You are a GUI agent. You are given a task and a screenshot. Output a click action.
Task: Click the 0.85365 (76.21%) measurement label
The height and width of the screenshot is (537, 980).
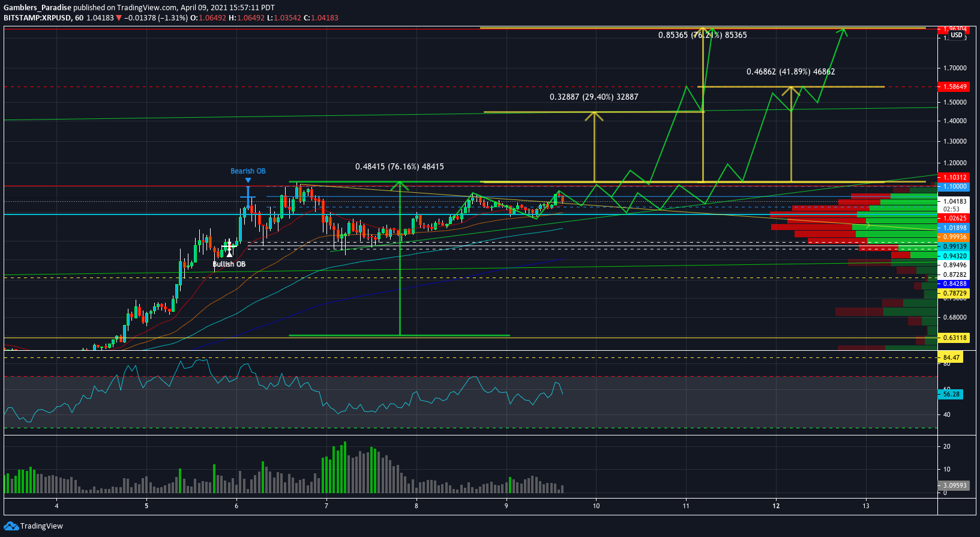[x=703, y=35]
